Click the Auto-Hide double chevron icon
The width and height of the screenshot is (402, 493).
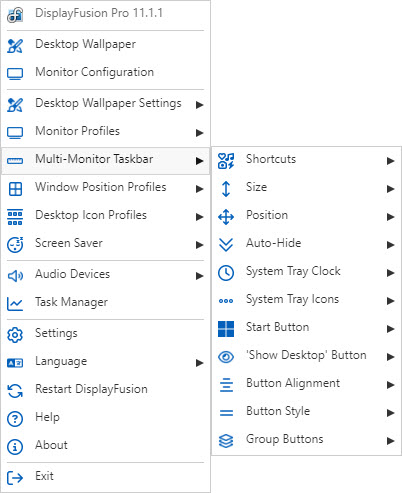226,245
